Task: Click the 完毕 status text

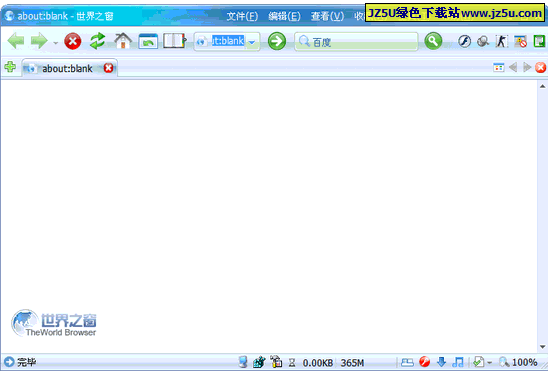Action: pyautogui.click(x=27, y=362)
